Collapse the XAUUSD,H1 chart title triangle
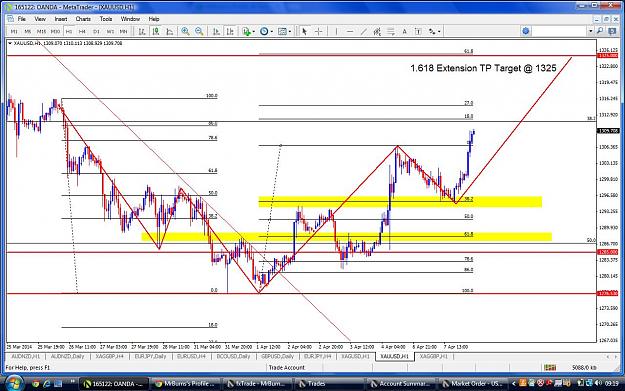625x391 pixels. point(10,43)
